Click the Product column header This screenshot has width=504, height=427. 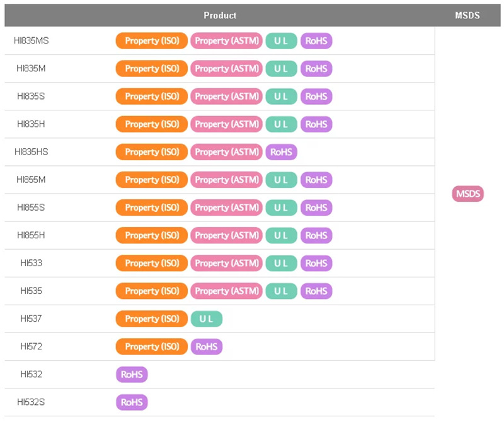point(220,15)
